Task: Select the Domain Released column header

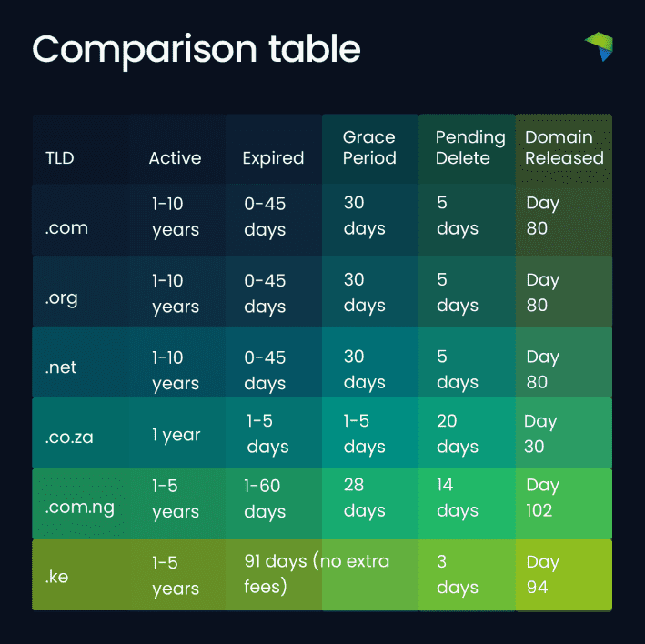Action: point(564,147)
